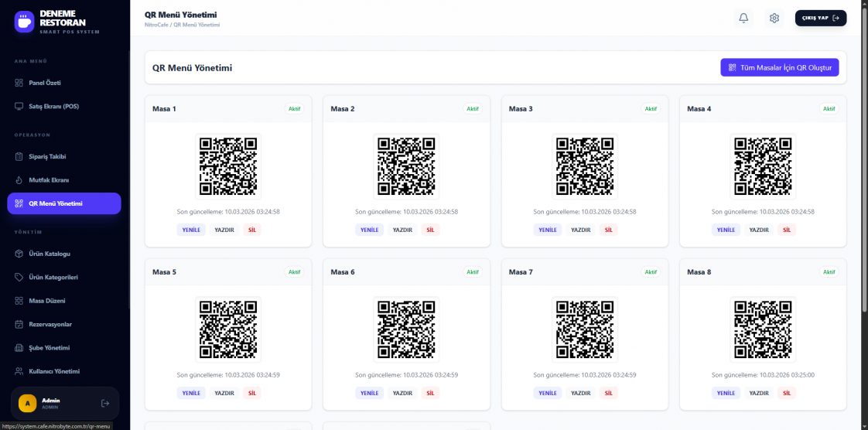Click the notification bell icon
Viewport: 868px width, 430px height.
(743, 18)
